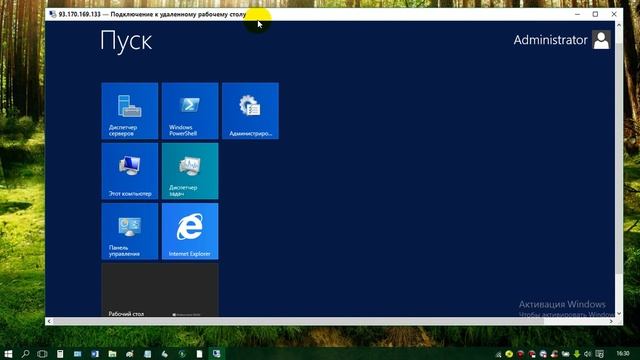The width and height of the screenshot is (640, 360).
Task: Click the horizontal scrollbar right arrow
Action: click(611, 321)
